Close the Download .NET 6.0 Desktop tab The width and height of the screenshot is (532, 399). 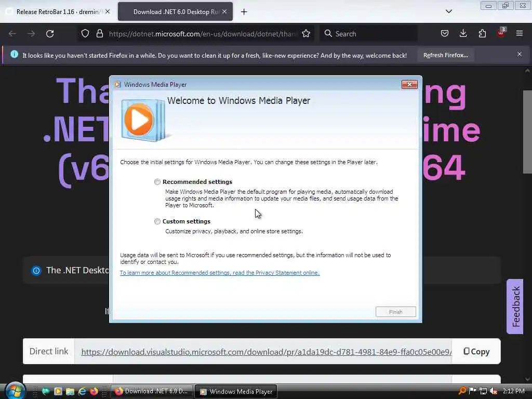click(224, 11)
